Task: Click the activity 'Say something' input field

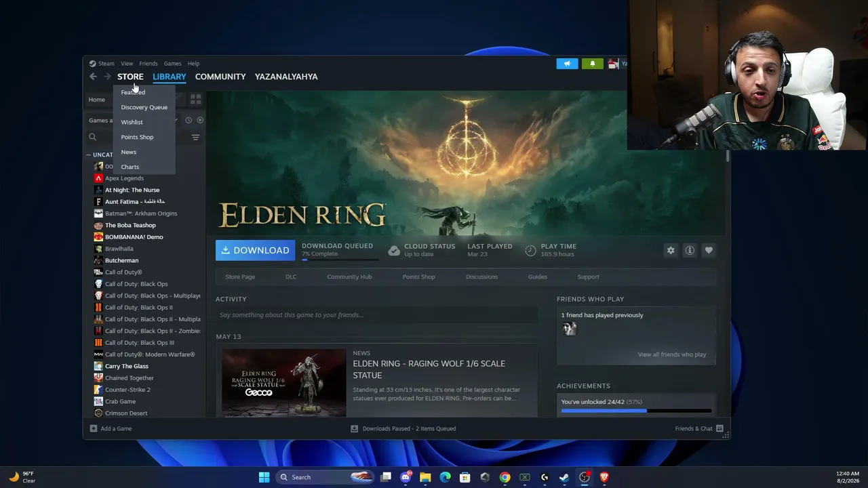Action: click(376, 315)
